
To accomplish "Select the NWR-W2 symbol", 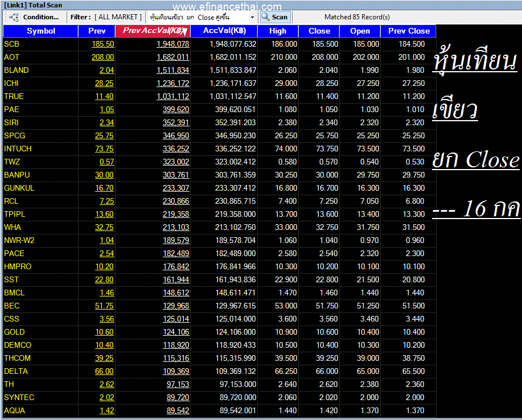I will 19,240.
